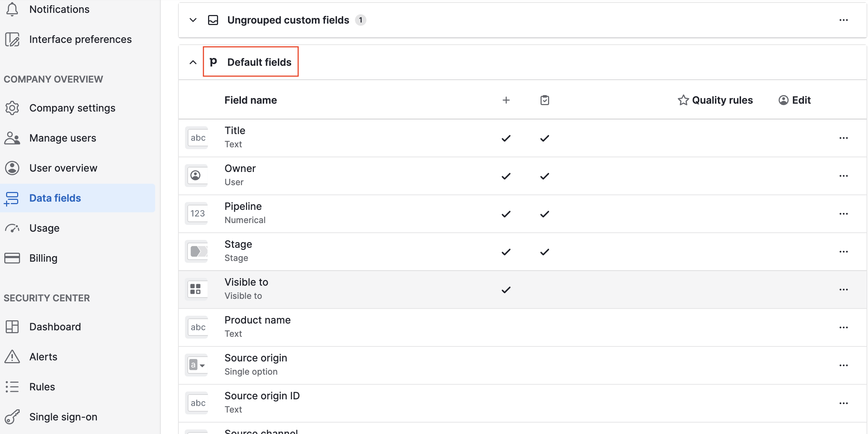Click the 123 type icon for Pipeline
This screenshot has height=434, width=868.
coord(197,214)
